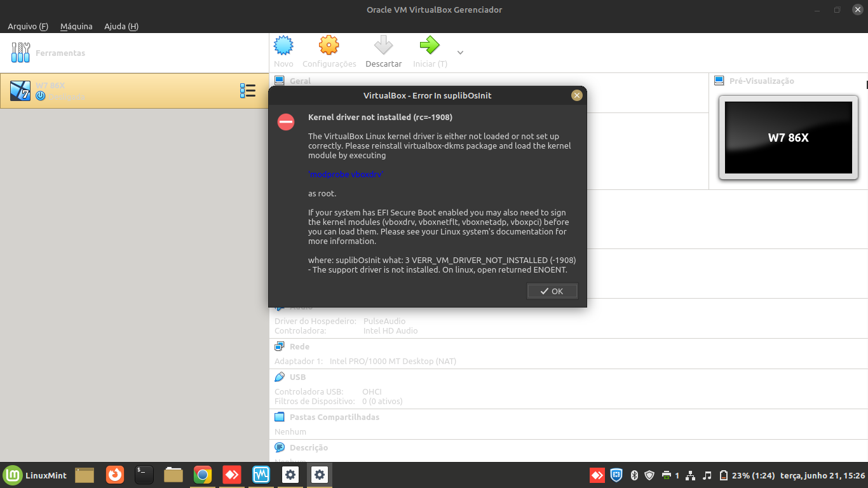
Task: Click the USB section header
Action: pos(297,377)
